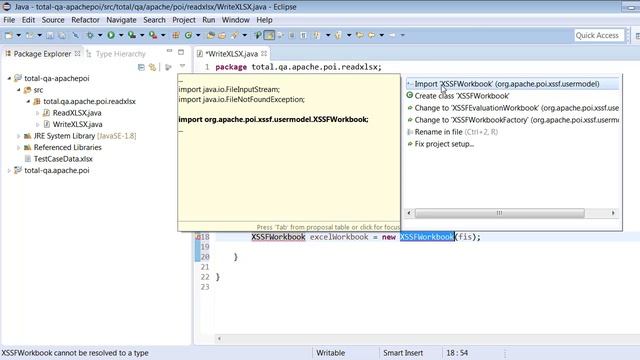Screen dimensions: 640x360
Task: Click the Search flashlight toolbar icon
Action: 234,36
